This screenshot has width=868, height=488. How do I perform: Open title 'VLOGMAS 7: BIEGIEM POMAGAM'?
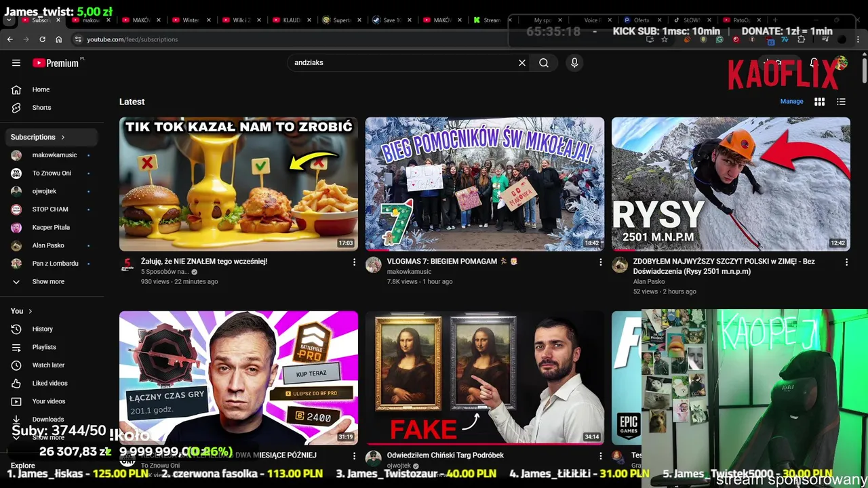pos(452,261)
